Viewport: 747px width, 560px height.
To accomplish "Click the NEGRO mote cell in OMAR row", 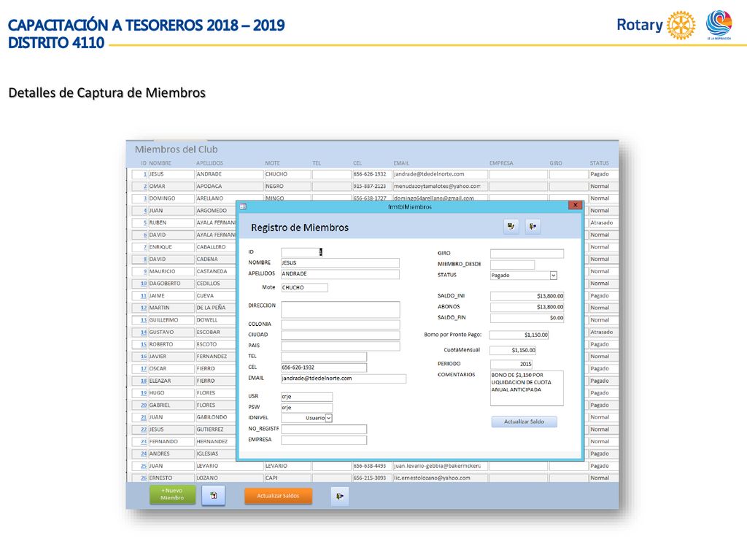I will click(x=287, y=187).
